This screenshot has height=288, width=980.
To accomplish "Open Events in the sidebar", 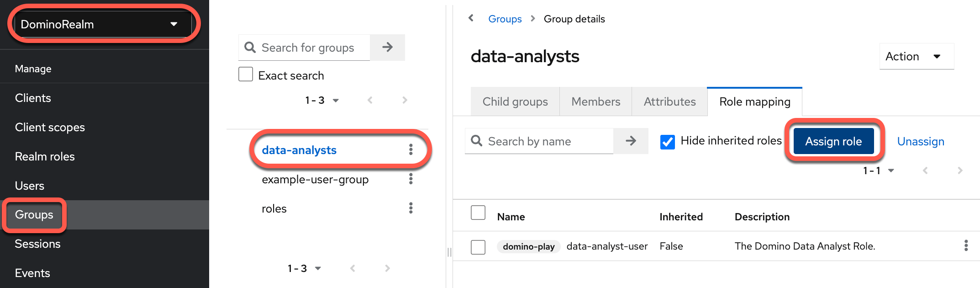I will click(32, 273).
